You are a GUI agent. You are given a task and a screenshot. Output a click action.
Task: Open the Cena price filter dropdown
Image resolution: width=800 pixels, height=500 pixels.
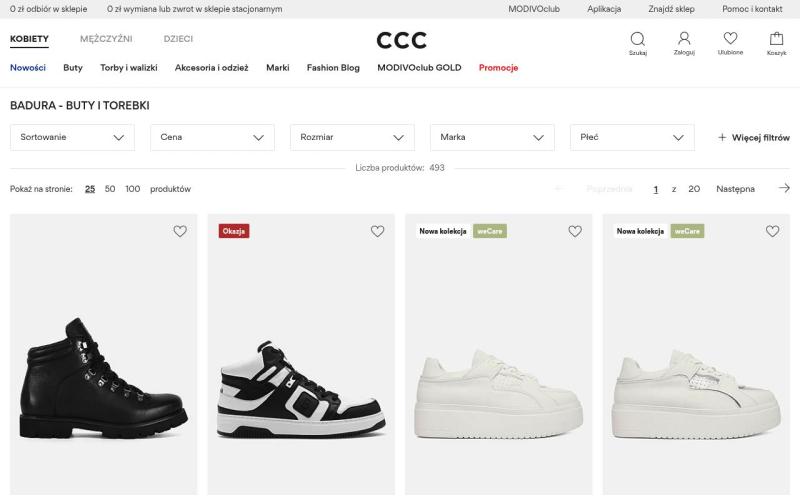(212, 137)
